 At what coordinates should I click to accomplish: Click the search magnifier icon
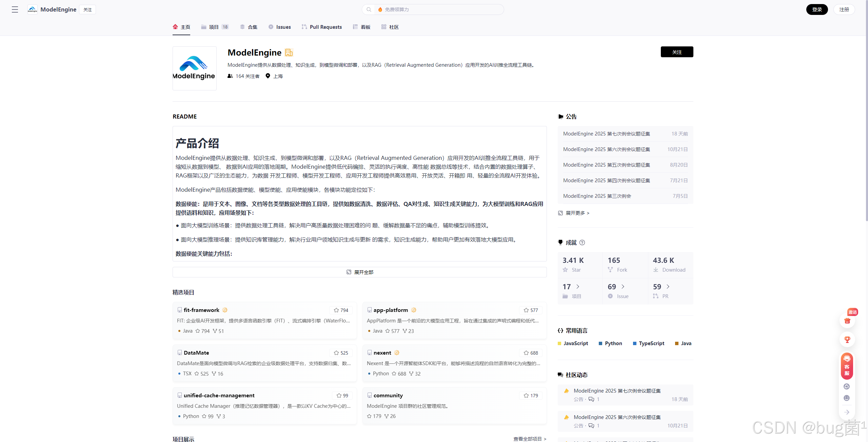(x=369, y=9)
